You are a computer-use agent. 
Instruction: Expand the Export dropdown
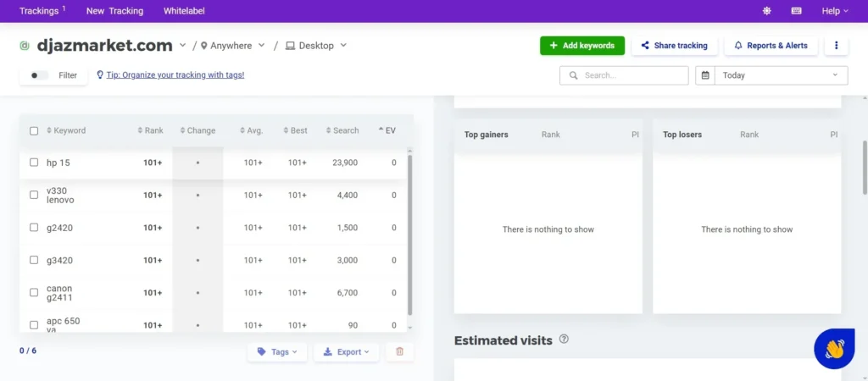[347, 351]
